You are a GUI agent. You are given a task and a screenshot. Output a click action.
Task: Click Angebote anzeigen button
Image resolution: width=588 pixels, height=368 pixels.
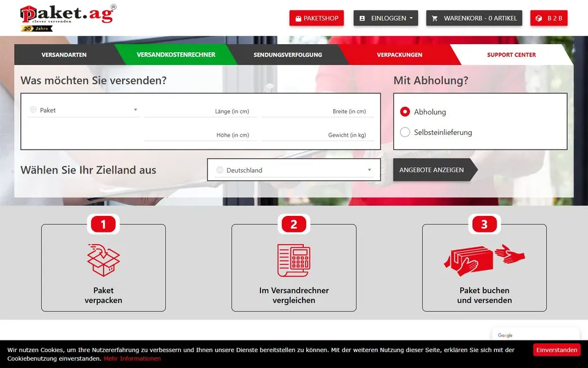click(435, 170)
